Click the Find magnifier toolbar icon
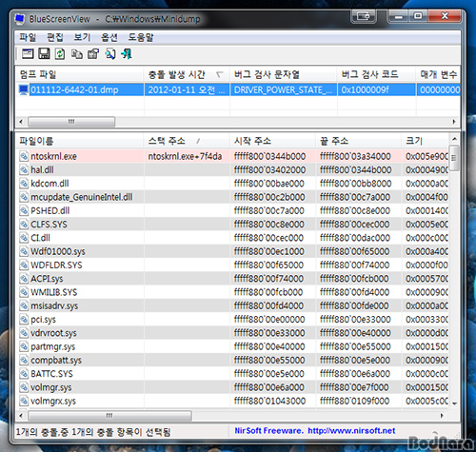The image size is (476, 452). click(x=110, y=54)
